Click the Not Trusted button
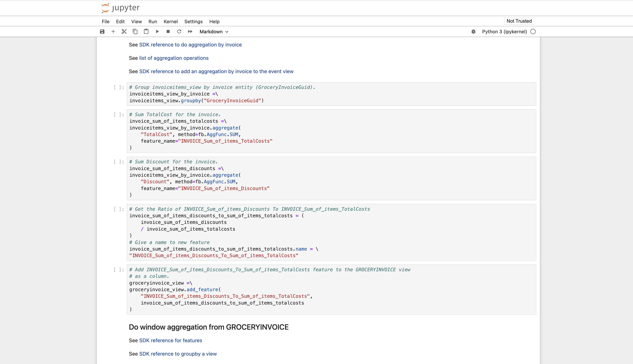 tap(519, 21)
